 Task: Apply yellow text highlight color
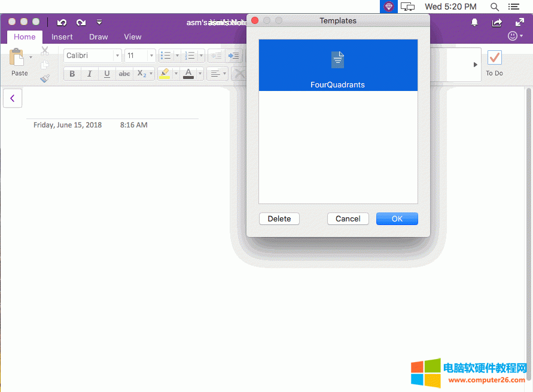(x=165, y=74)
